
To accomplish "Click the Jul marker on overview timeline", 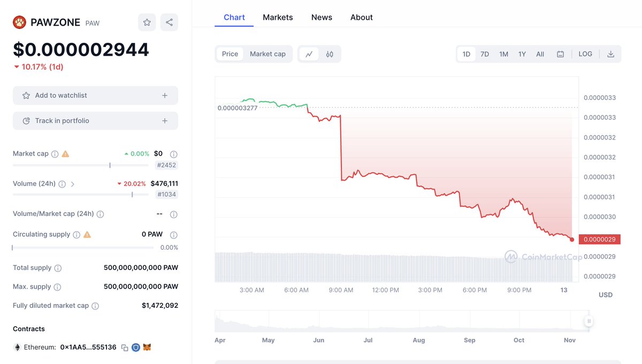I will (x=368, y=340).
